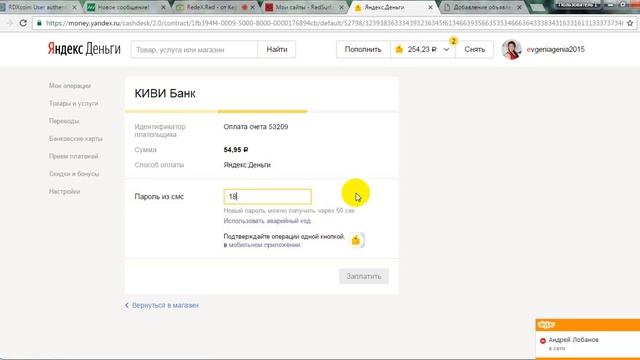Click the Заплатить button
Screen dimensions: 640x360
tap(364, 276)
